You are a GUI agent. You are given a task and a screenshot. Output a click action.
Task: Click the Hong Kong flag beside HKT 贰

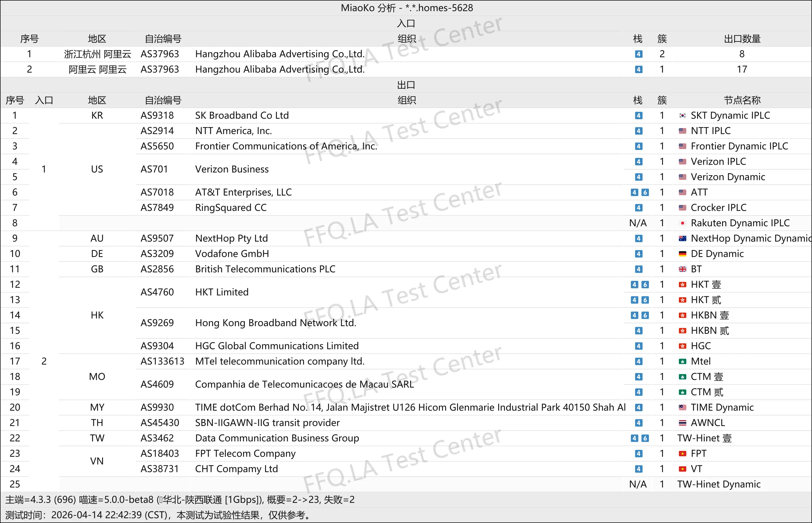tap(682, 300)
